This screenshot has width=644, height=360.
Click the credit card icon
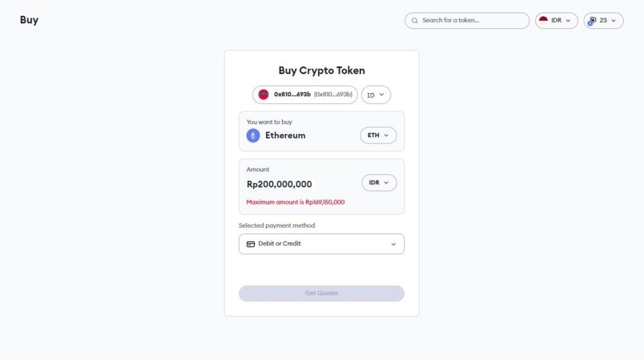pyautogui.click(x=251, y=244)
